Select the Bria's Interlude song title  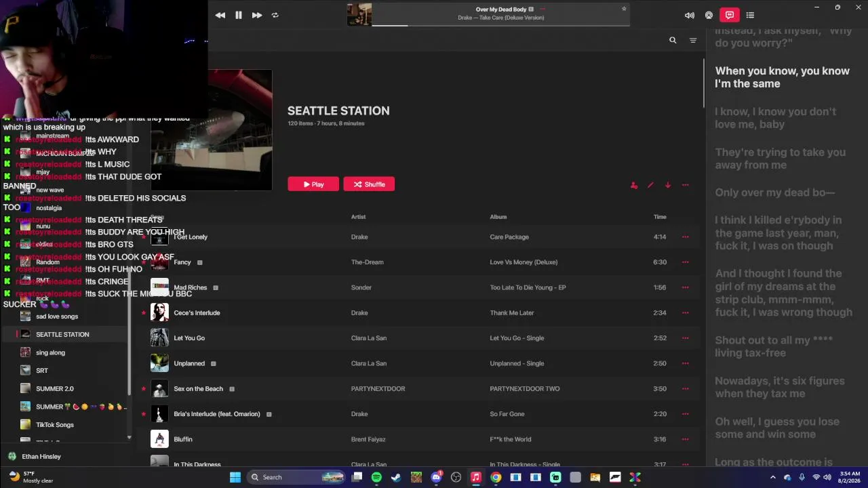point(217,414)
